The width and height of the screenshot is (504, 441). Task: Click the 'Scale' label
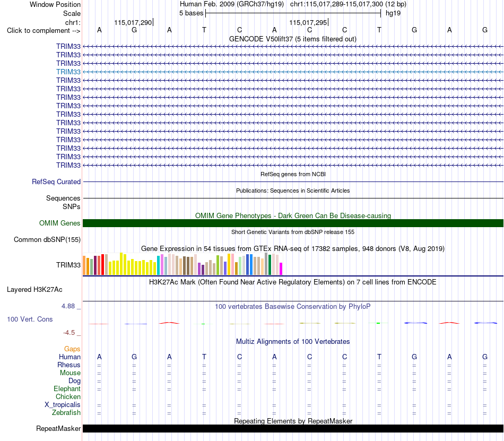72,13
